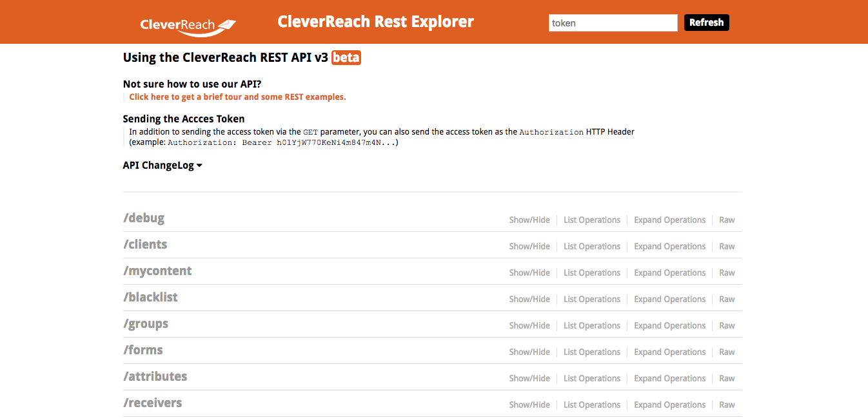Expand Operations for /mycontent

point(670,272)
